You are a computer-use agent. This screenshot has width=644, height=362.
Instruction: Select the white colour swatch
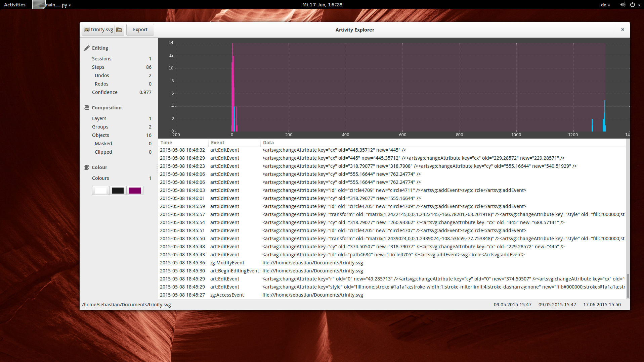pos(100,191)
